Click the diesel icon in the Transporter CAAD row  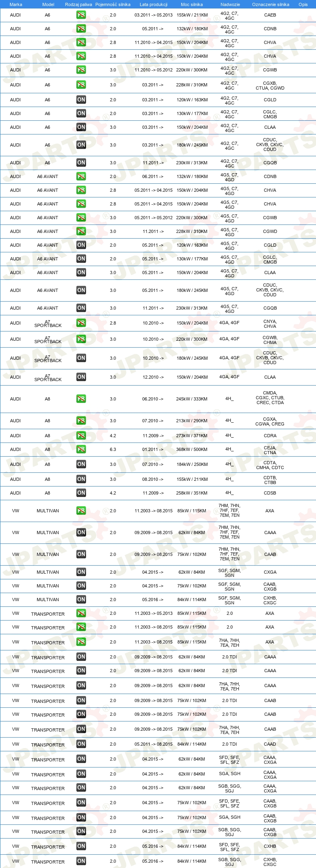pos(81,744)
